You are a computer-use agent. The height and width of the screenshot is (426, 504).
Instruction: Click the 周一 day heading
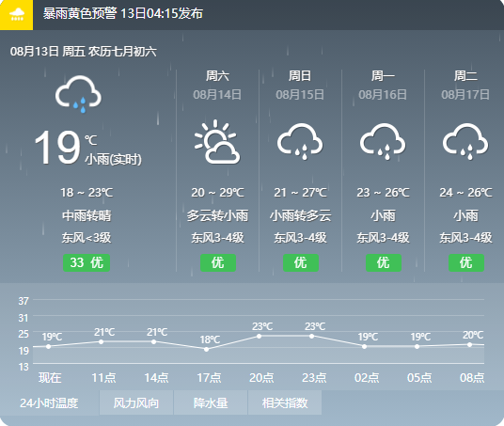(x=383, y=76)
